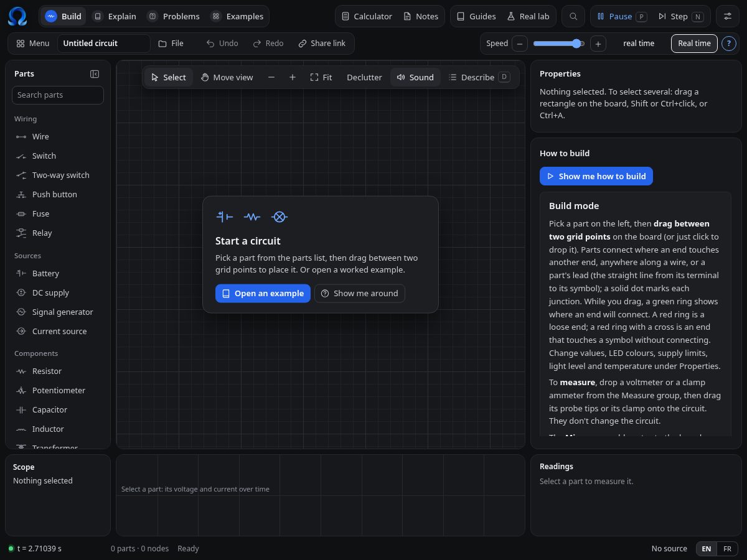Select the Switch part
This screenshot has height=560, width=747.
click(58, 156)
